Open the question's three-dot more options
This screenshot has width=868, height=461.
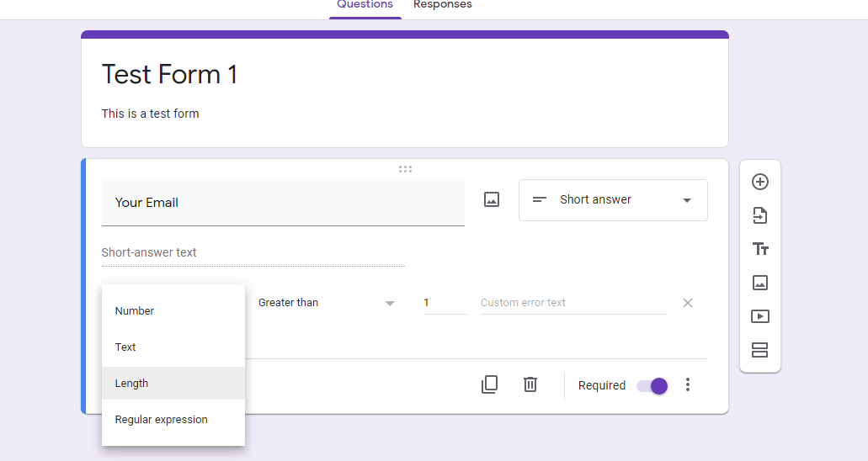688,384
